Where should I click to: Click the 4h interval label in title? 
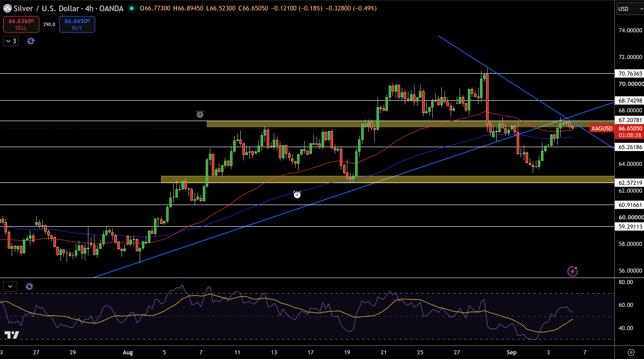[x=89, y=8]
